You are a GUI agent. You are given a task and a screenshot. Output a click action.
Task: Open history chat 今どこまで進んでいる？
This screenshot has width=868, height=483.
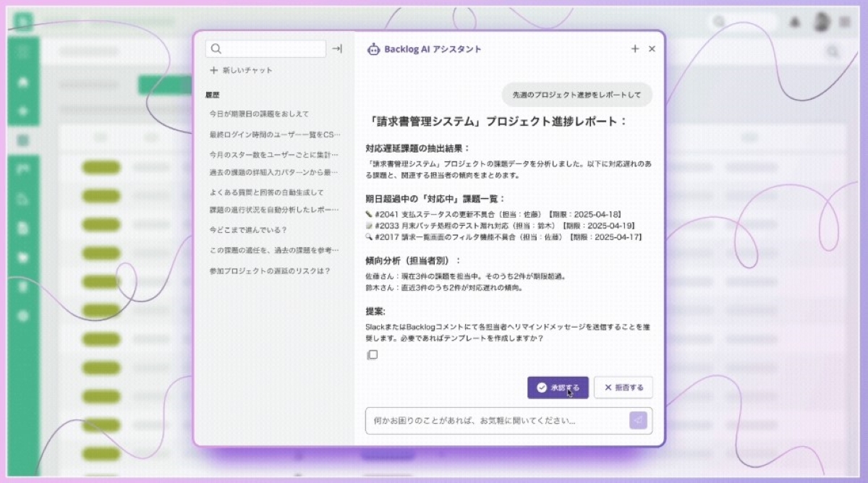click(248, 230)
